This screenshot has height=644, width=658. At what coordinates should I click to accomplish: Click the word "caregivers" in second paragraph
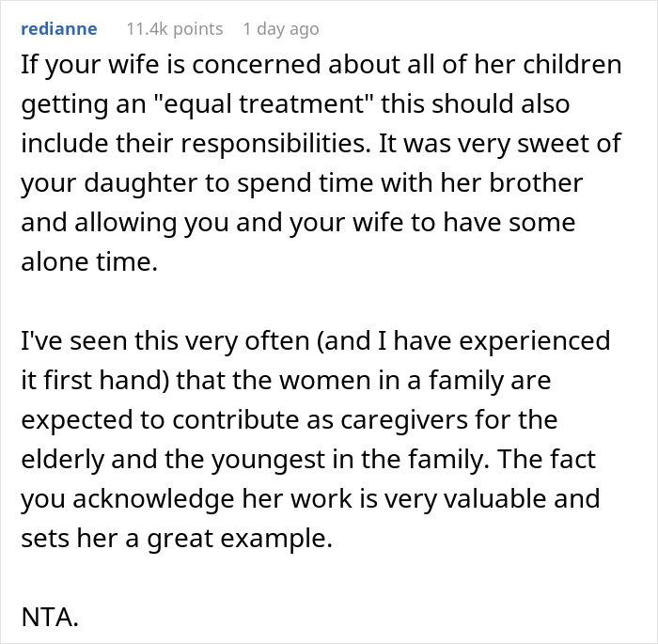coord(404,419)
